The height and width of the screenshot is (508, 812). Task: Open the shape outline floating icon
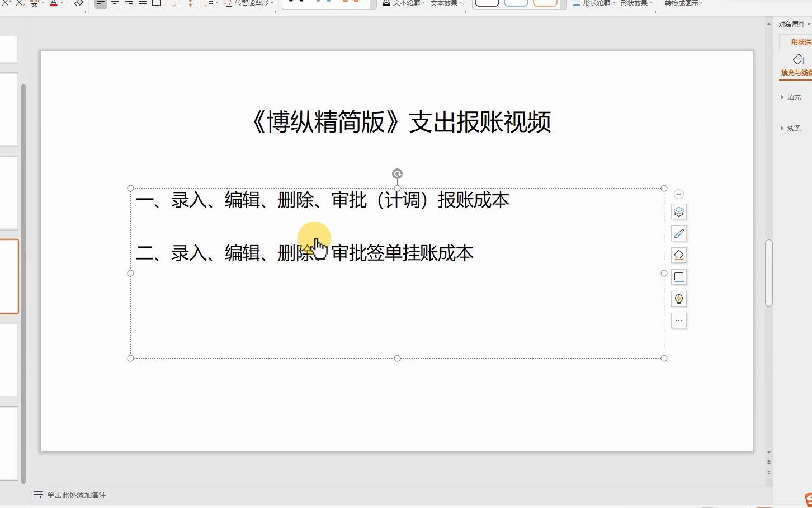[679, 277]
